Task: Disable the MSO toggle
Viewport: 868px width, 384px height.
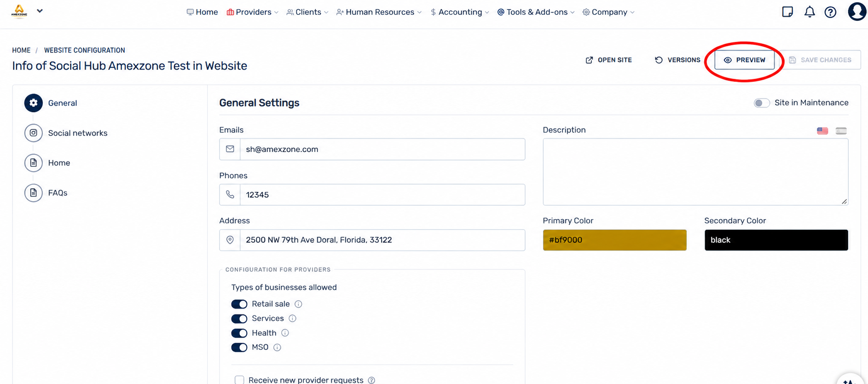Action: [x=239, y=348]
